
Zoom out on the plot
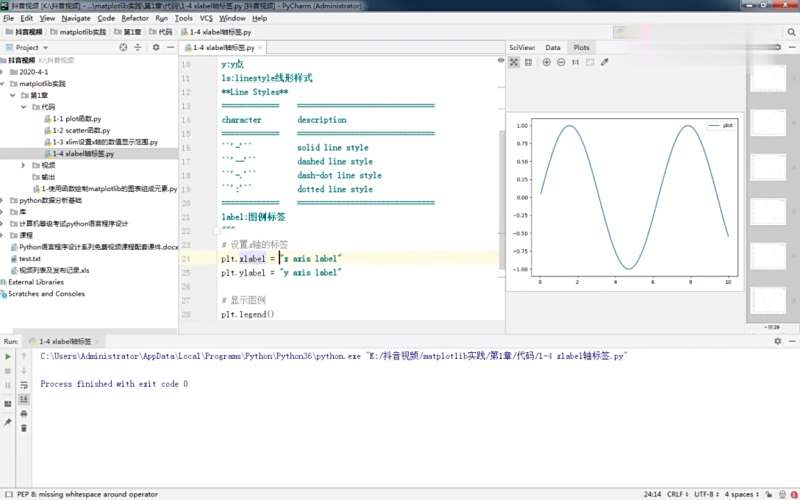561,62
